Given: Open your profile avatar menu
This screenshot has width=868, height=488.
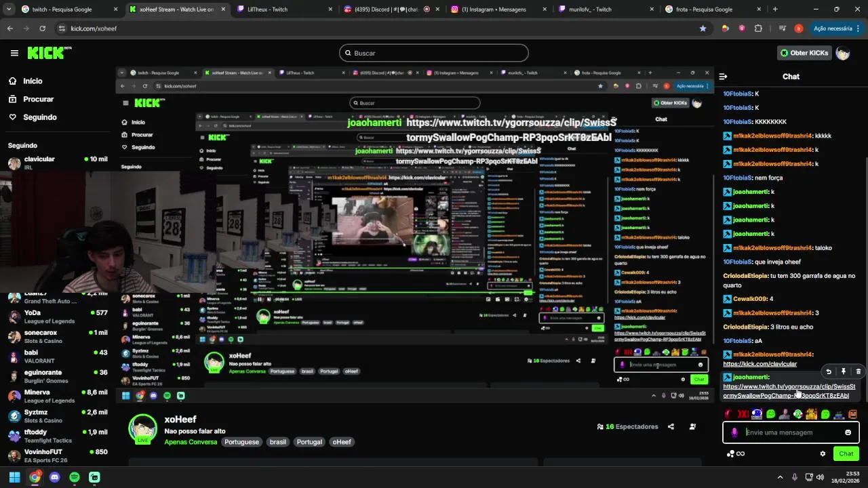Looking at the screenshot, I should tap(843, 53).
